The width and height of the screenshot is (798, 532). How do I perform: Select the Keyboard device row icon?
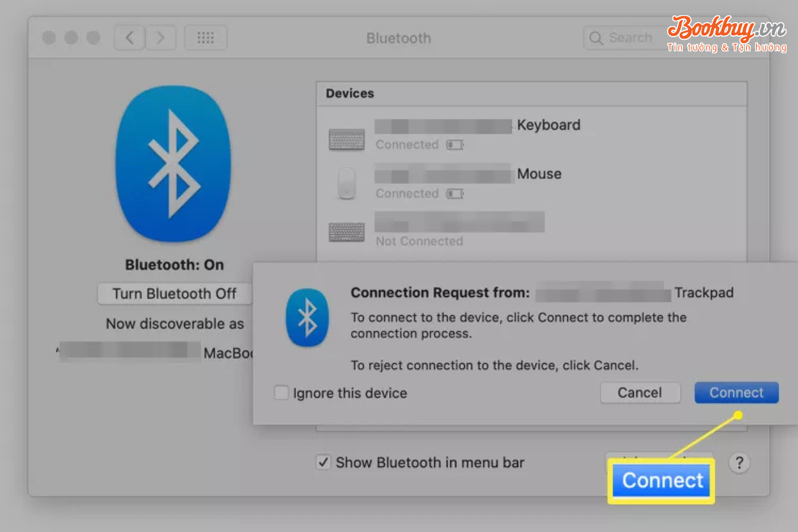(346, 140)
